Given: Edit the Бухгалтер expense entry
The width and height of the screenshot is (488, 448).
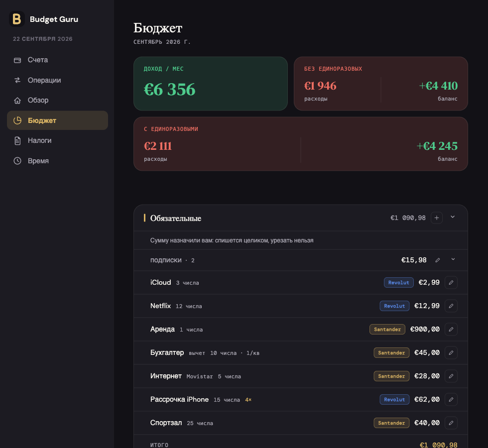Looking at the screenshot, I should pos(451,352).
